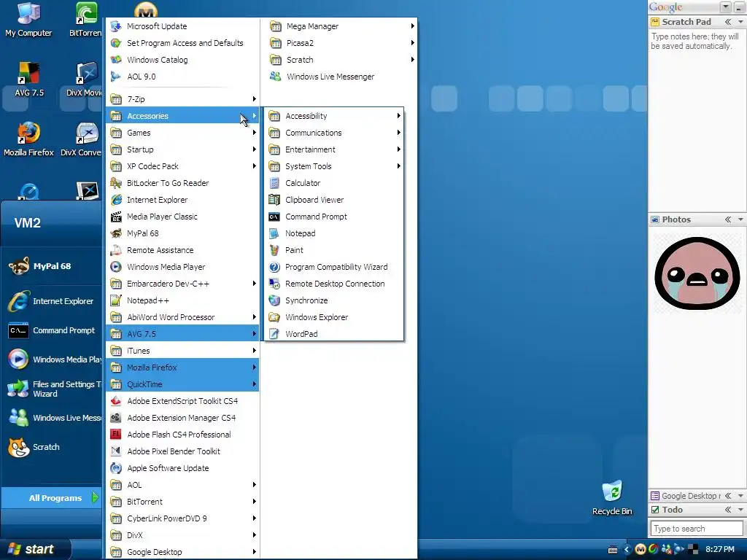Expand the XP Codec Pack folder
747x560 pixels.
pyautogui.click(x=183, y=166)
